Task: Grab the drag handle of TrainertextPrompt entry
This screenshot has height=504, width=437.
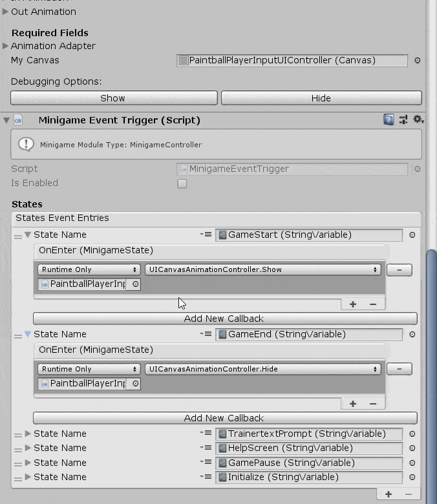Action: coord(18,436)
